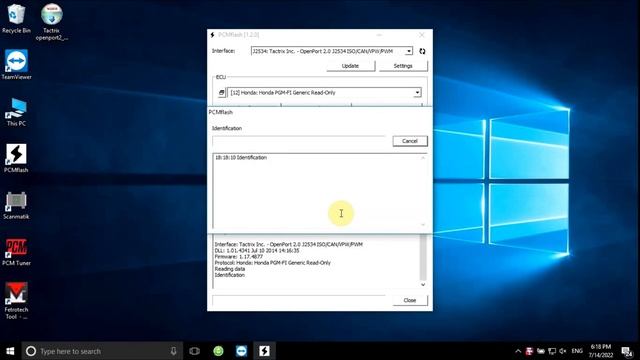Launch the PCM Tuner desktop shortcut
The width and height of the screenshot is (640, 360).
16,252
